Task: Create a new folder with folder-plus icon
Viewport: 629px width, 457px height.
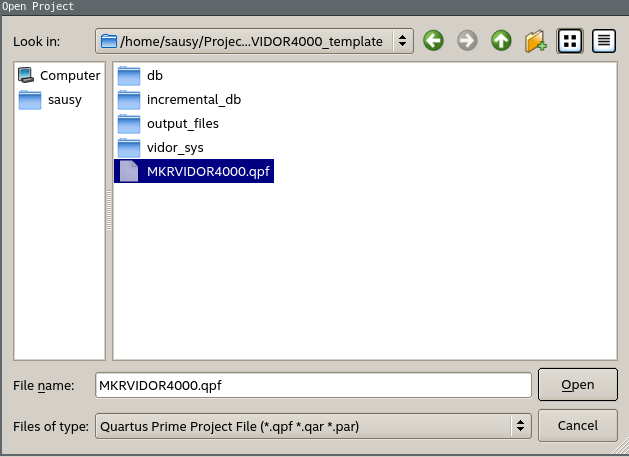Action: (x=536, y=41)
